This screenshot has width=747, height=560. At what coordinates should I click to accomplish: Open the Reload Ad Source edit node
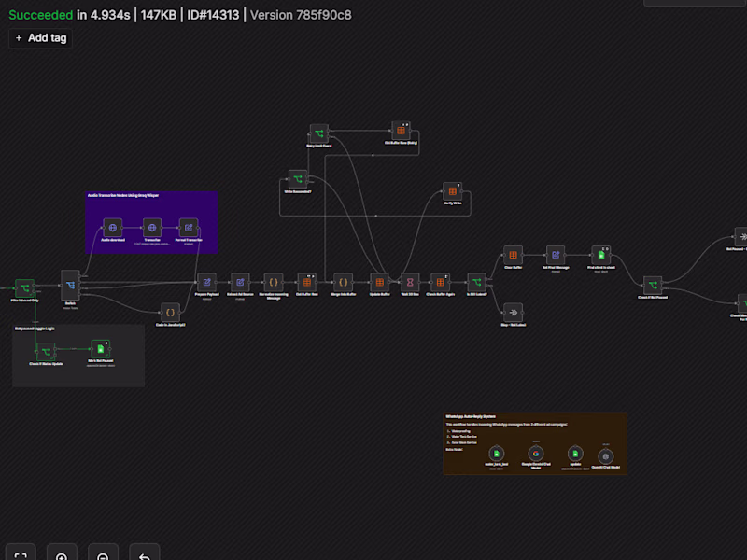[x=240, y=282]
